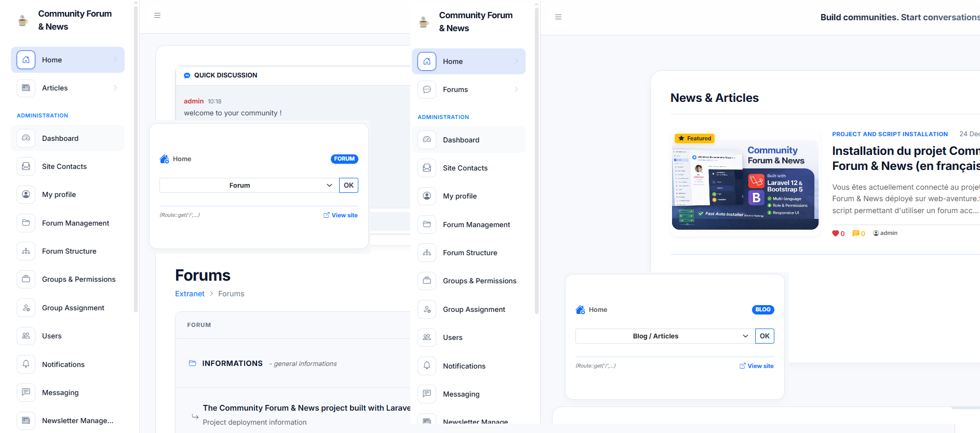Click Articles icon in left panel sidebar
980x433 pixels.
click(x=26, y=88)
